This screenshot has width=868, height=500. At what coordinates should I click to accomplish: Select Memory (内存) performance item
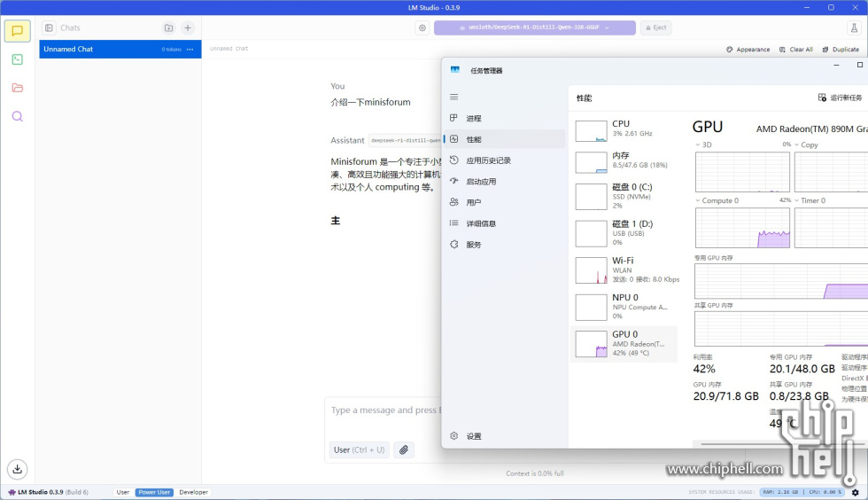(x=624, y=161)
